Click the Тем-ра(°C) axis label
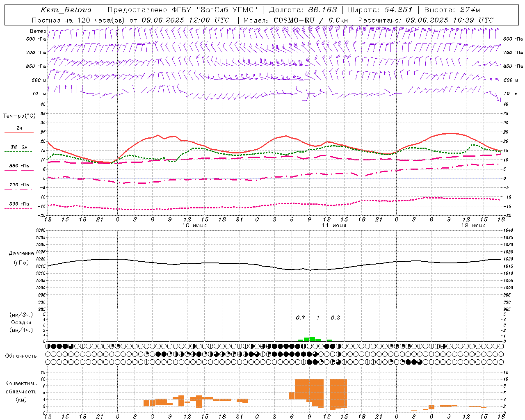 tap(19, 116)
